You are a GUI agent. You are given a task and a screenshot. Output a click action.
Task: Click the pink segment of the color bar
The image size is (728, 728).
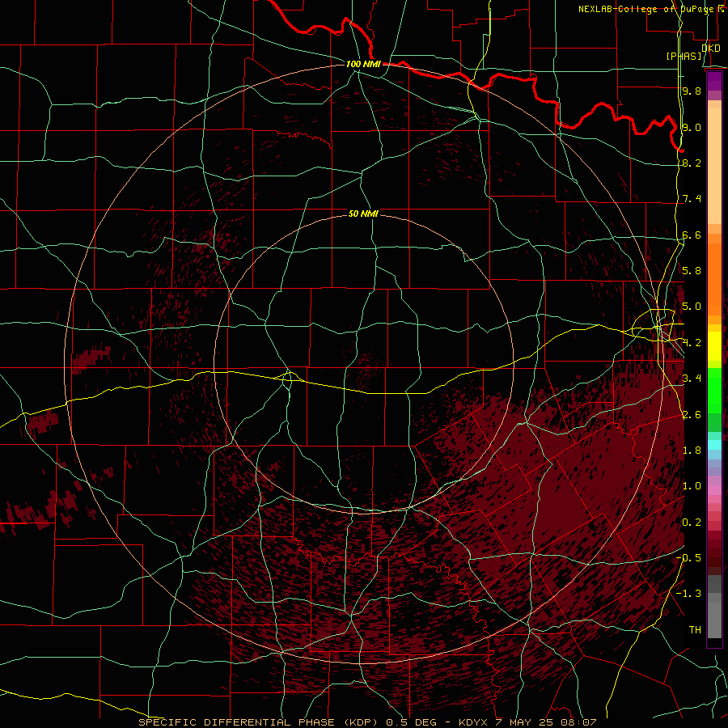[x=714, y=490]
